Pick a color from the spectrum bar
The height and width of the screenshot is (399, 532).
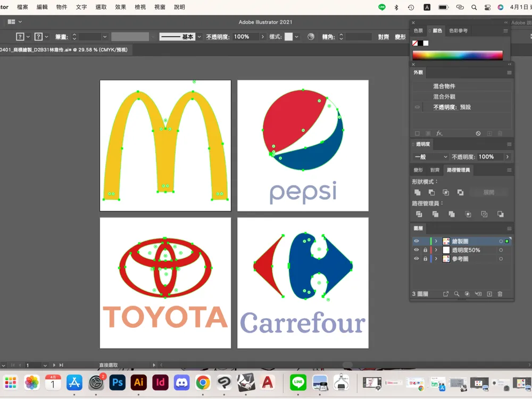click(458, 55)
